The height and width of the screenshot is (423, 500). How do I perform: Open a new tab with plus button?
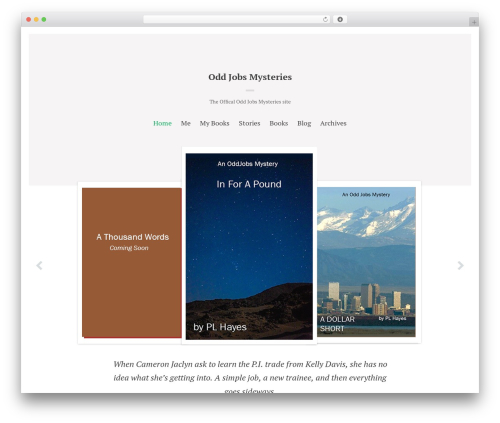(474, 22)
